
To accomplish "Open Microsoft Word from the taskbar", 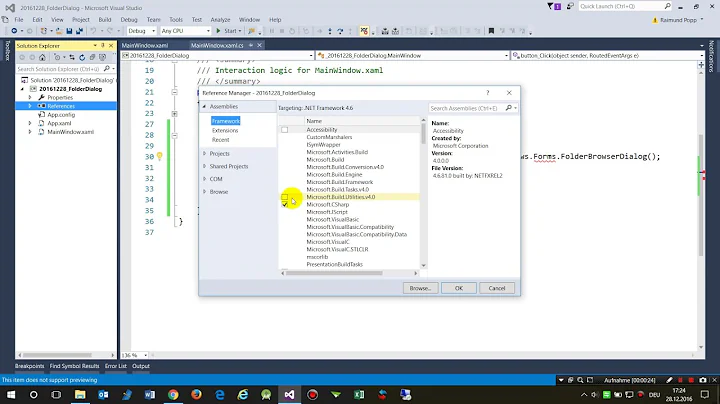I will click(150, 394).
